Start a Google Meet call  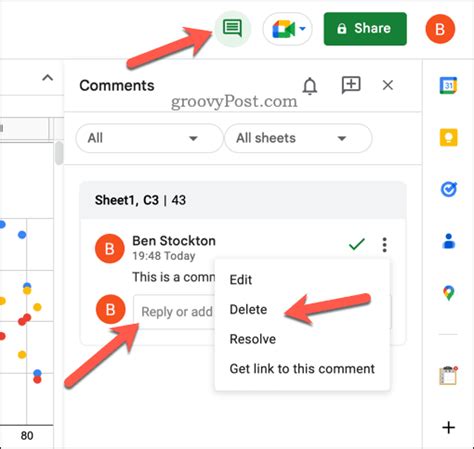coord(283,29)
